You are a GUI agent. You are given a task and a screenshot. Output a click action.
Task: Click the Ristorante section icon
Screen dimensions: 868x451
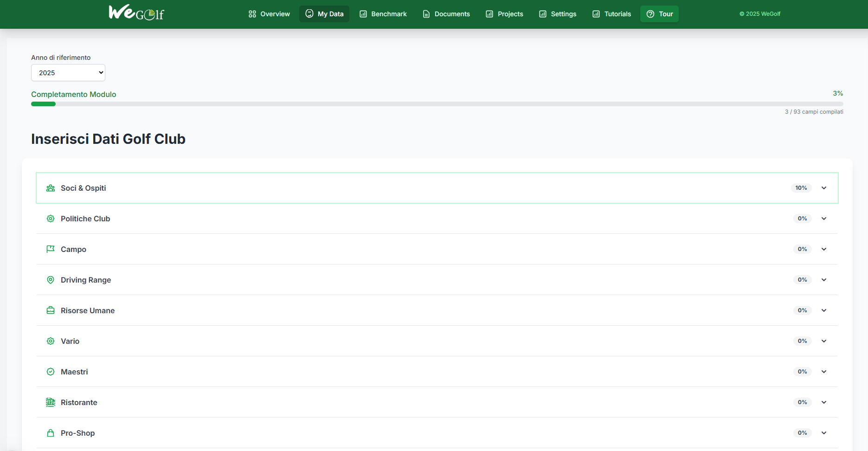pyautogui.click(x=51, y=402)
